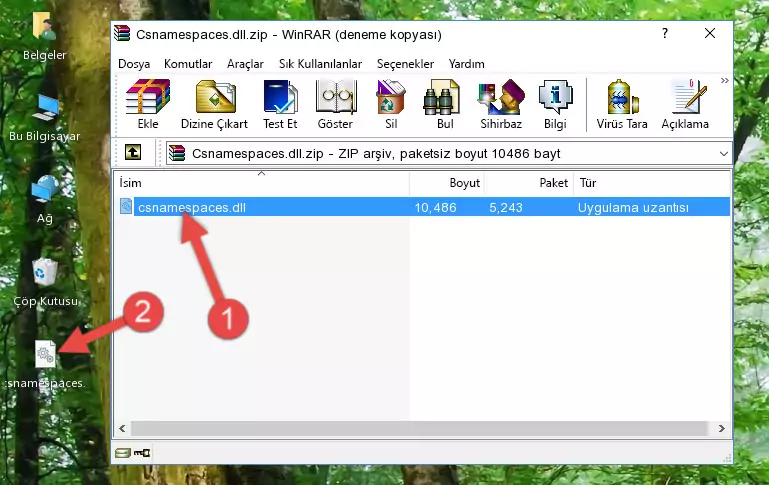769x485 pixels.
Task: Start Virüs Tara scan
Action: click(622, 104)
